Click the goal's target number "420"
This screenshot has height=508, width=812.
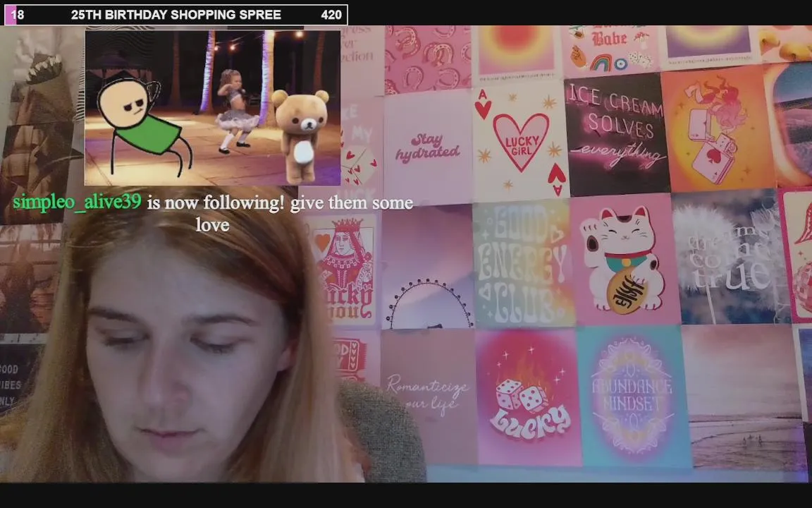tap(331, 15)
